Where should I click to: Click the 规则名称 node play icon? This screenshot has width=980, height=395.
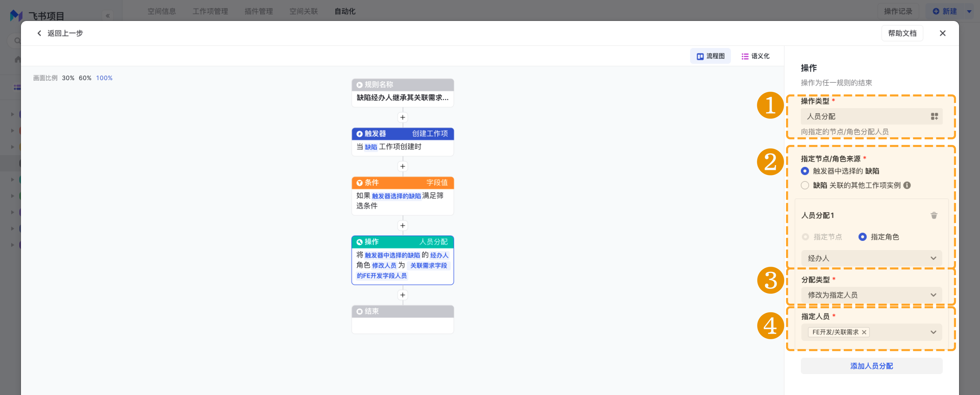point(359,84)
